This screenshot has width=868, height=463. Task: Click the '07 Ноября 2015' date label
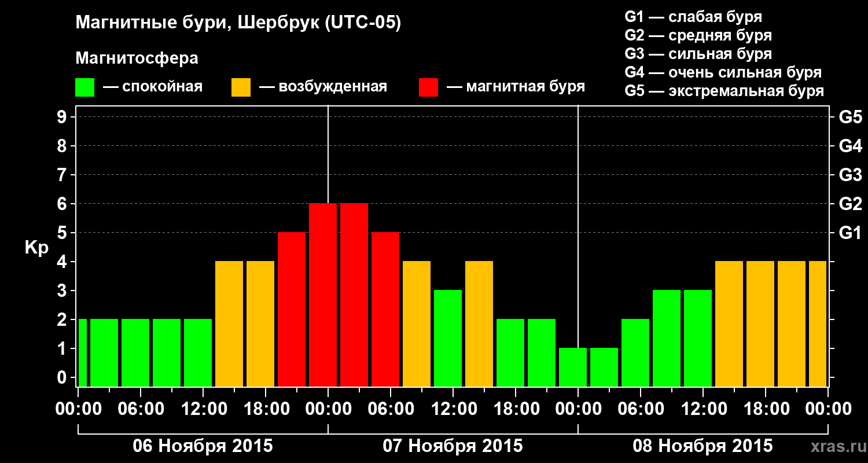[x=453, y=446]
